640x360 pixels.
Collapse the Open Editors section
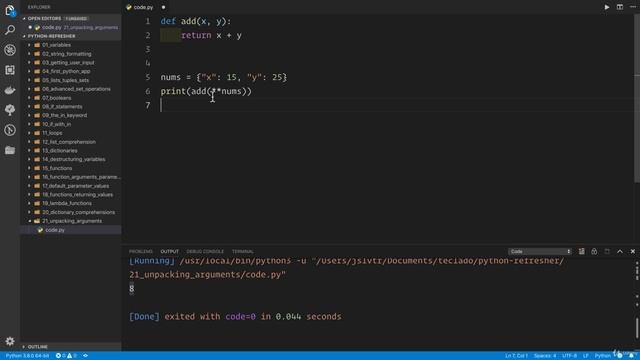pos(71,18)
